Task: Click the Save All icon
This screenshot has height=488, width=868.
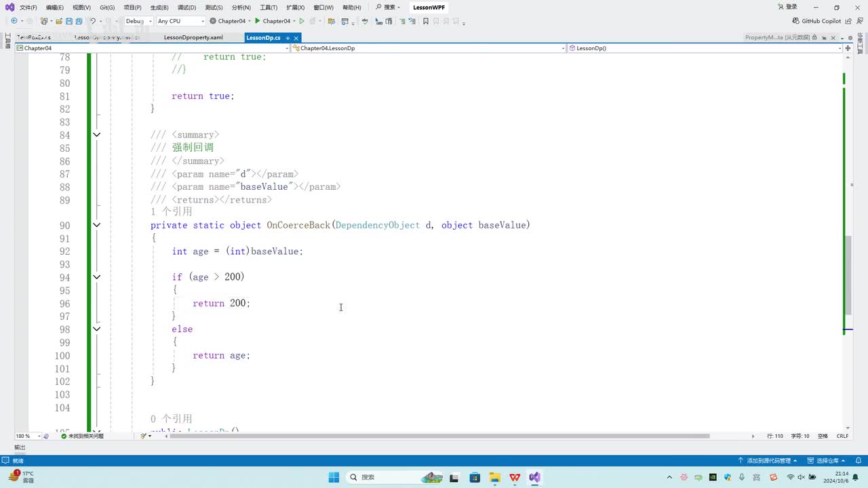Action: 79,21
